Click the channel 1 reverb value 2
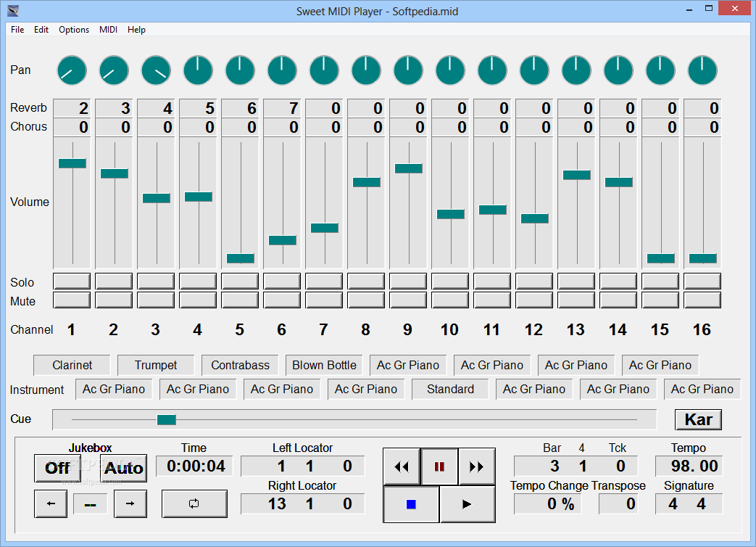Image resolution: width=756 pixels, height=547 pixels. 72,108
